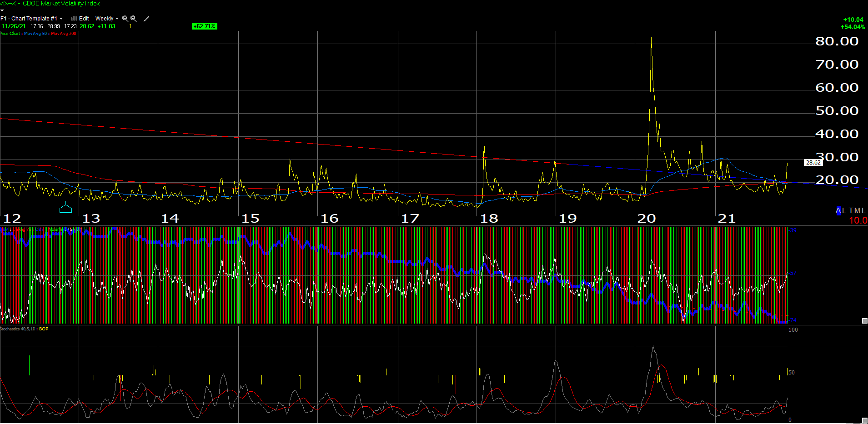The height and width of the screenshot is (424, 868).
Task: Click the grey square handle on bottom pane
Action: [865, 420]
